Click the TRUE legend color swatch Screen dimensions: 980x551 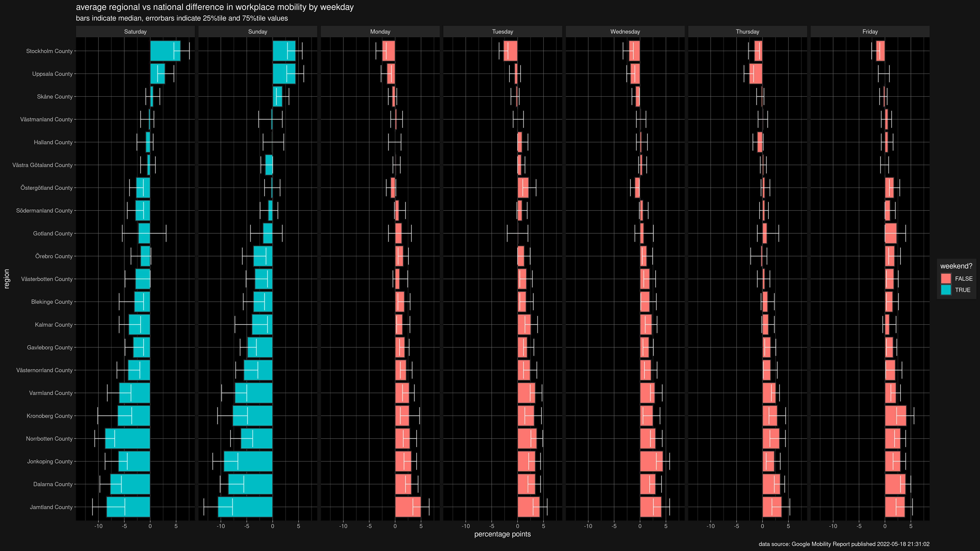click(x=946, y=290)
